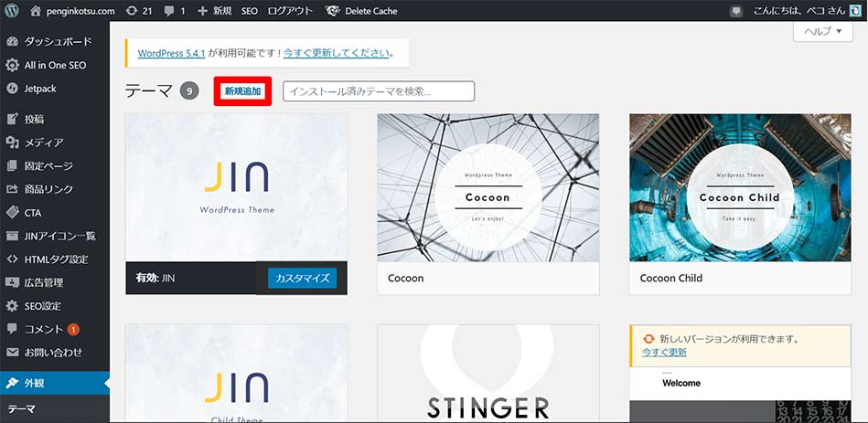
Task: Click the 広告管理 sidebar icon
Action: click(12, 282)
